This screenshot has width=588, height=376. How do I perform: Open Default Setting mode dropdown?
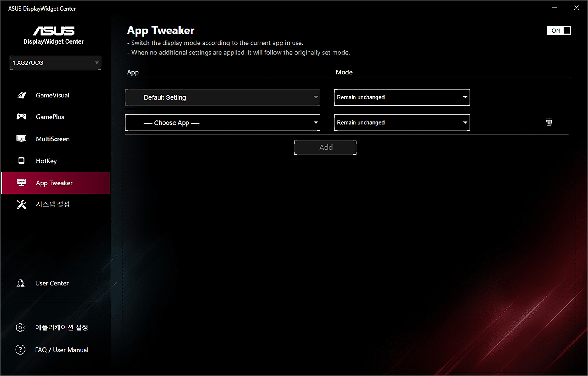pyautogui.click(x=402, y=97)
